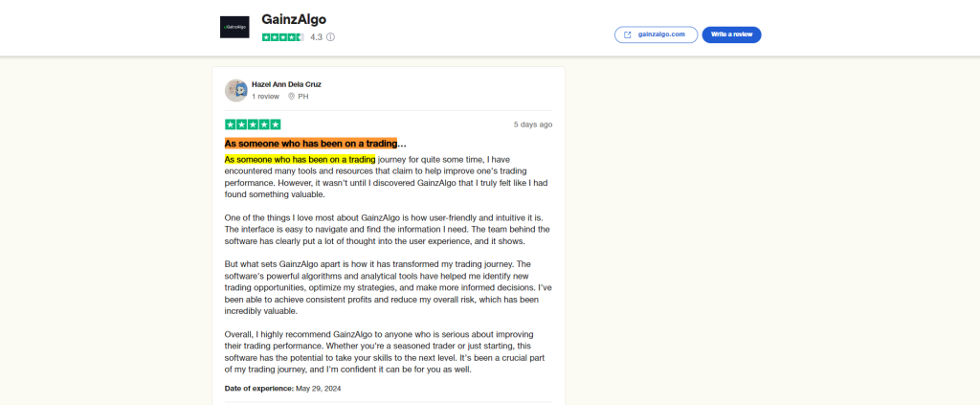Image resolution: width=980 pixels, height=405 pixels.
Task: Click the header star rating under GainzAlgo
Action: click(x=282, y=37)
